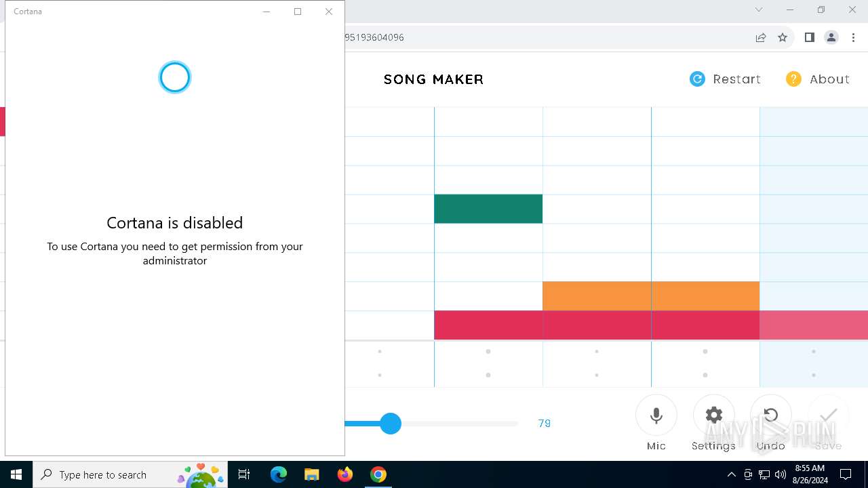Click the orange note block
This screenshot has height=488, width=868.
point(651,296)
